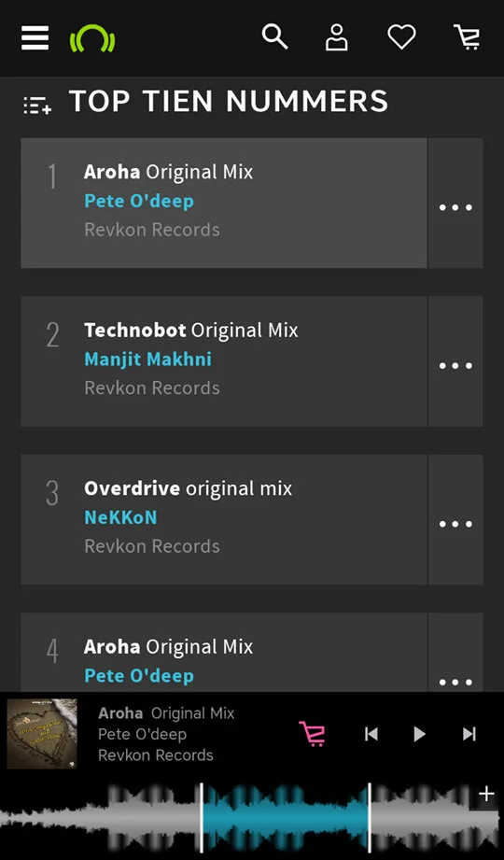Skip to the next track

click(469, 734)
